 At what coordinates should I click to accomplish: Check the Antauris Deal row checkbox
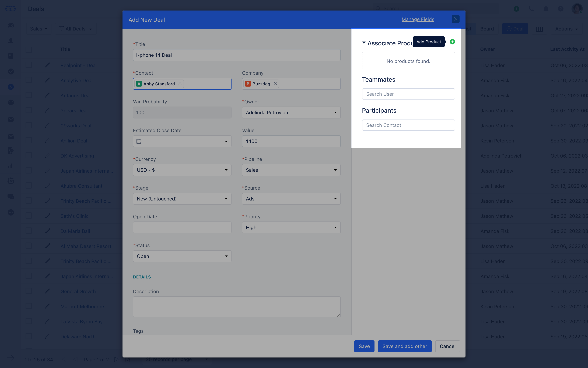[x=29, y=95]
